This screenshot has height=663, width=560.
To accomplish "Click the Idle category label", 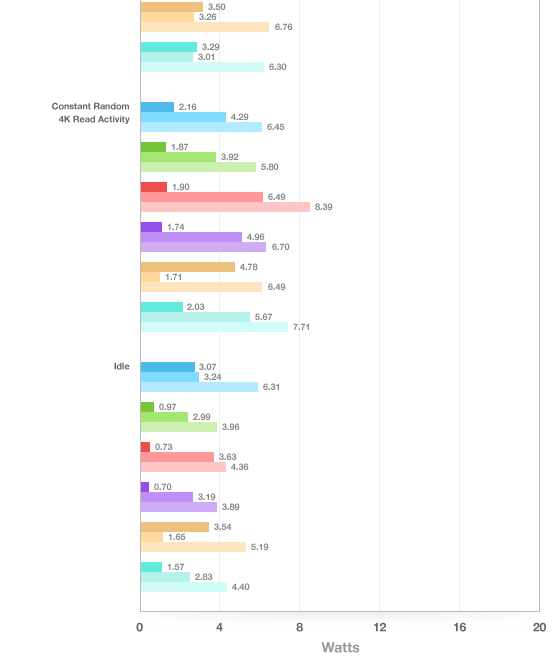I will point(121,366).
